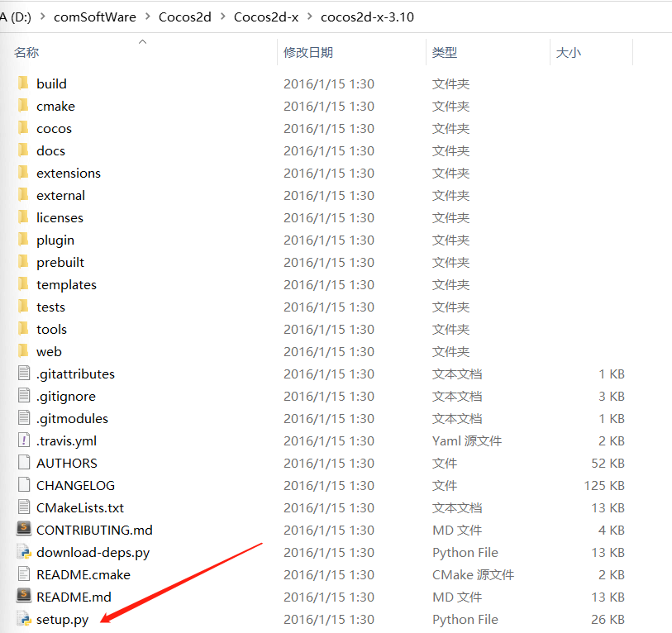Click cocos2d-x-3.10 in the address bar
This screenshot has width=672, height=633.
coord(367,17)
